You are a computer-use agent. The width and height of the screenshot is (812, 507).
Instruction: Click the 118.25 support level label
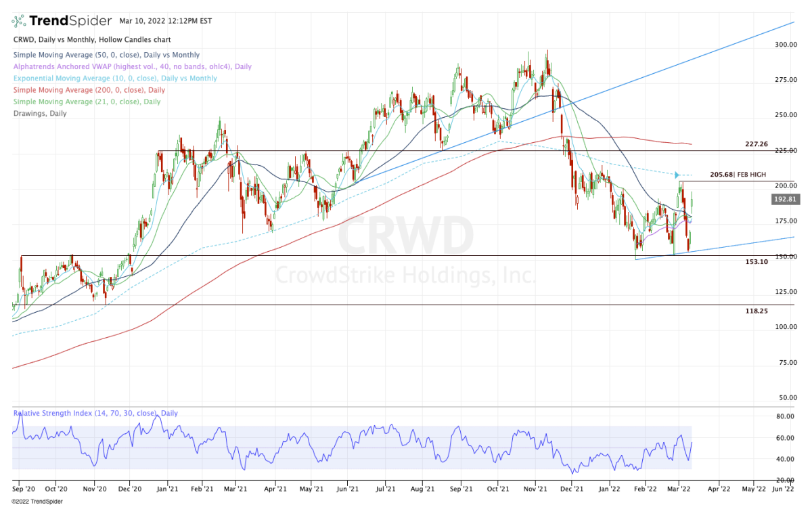click(756, 311)
